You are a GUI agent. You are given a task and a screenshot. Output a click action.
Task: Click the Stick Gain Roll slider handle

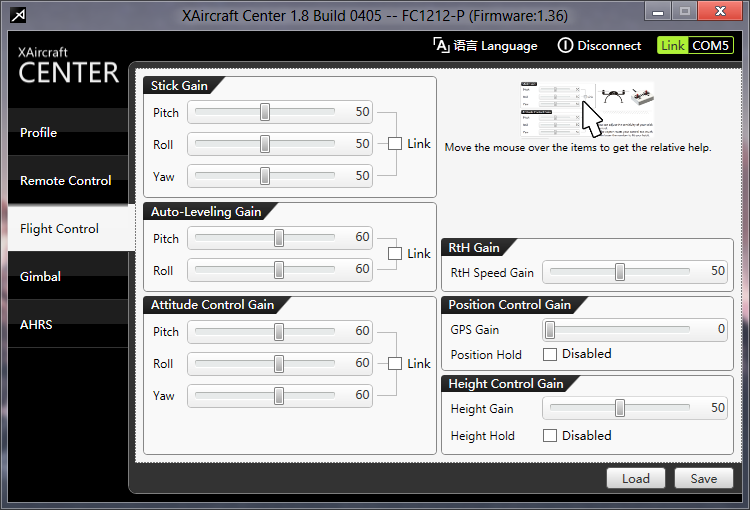coord(265,144)
